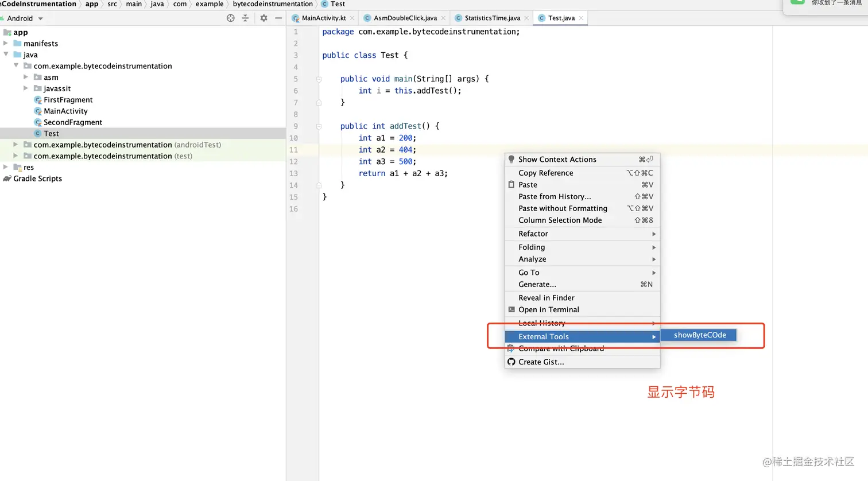The image size is (868, 481).
Task: Expand the javassit package arrow
Action: coord(26,88)
